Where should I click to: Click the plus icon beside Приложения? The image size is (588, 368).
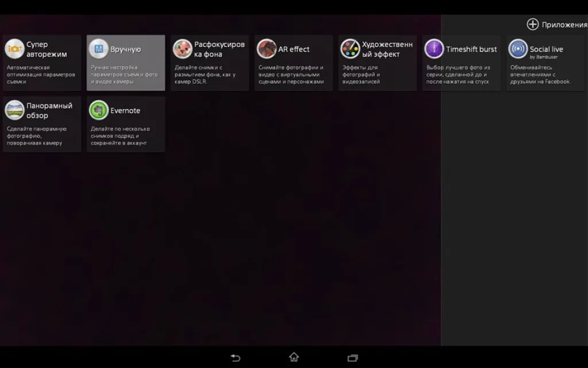[x=532, y=24]
